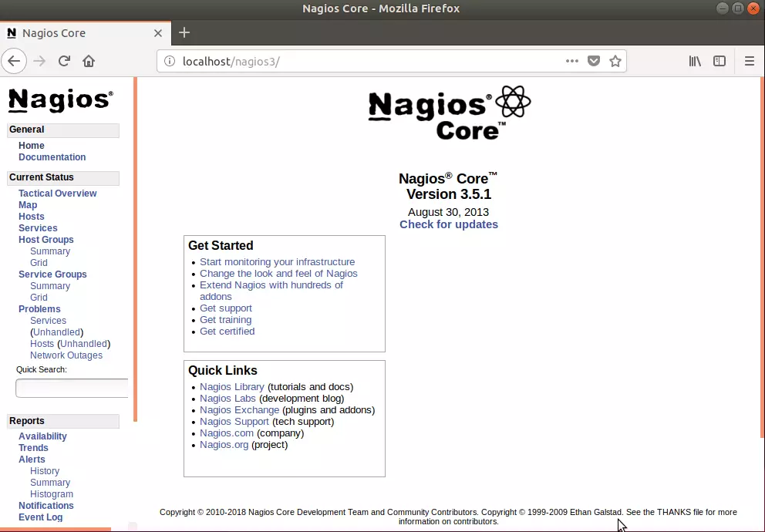Open Get support link
The height and width of the screenshot is (532, 765).
point(226,308)
